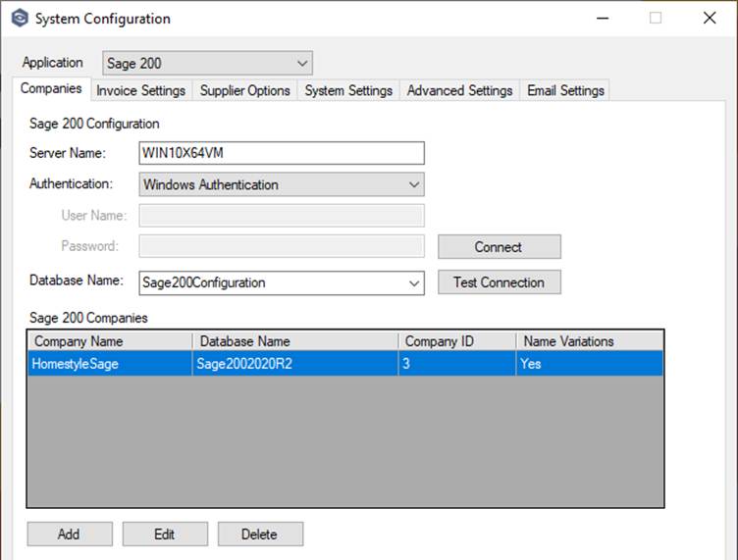Click the disabled Password field
The height and width of the screenshot is (560, 738).
tap(282, 246)
